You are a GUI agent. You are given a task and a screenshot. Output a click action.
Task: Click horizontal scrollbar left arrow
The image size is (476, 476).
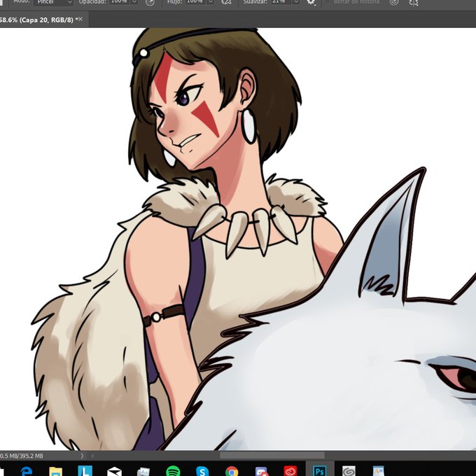click(92, 456)
